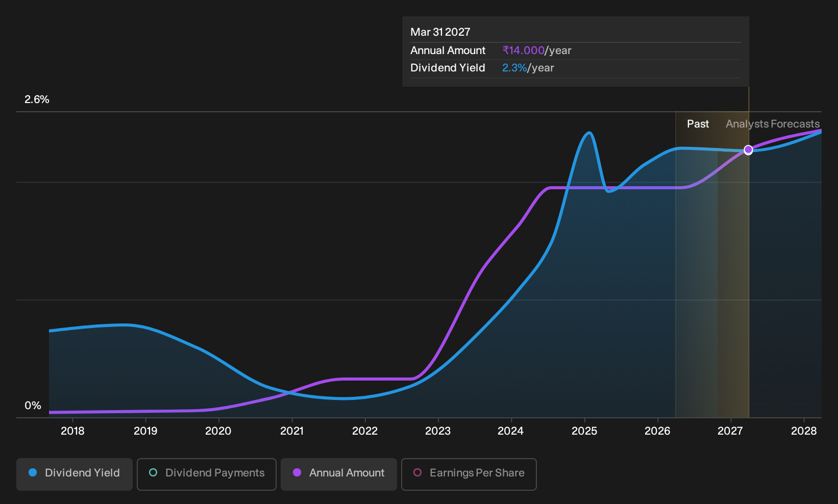
Task: Click the purple Annual Amount legend dot
Action: pyautogui.click(x=297, y=472)
